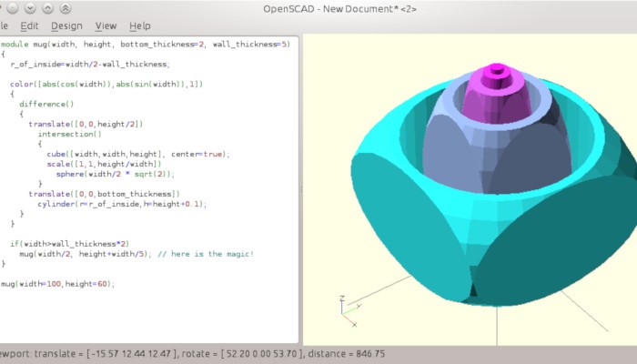Click the splitter handle between editor and viewport
This screenshot has width=637, height=364.
coord(301,190)
